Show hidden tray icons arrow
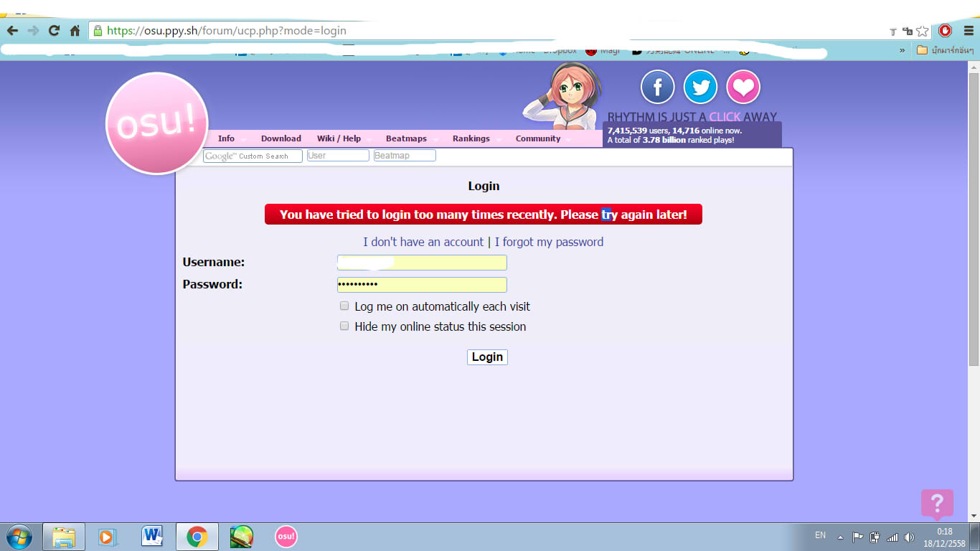The width and height of the screenshot is (980, 551). pos(841,537)
